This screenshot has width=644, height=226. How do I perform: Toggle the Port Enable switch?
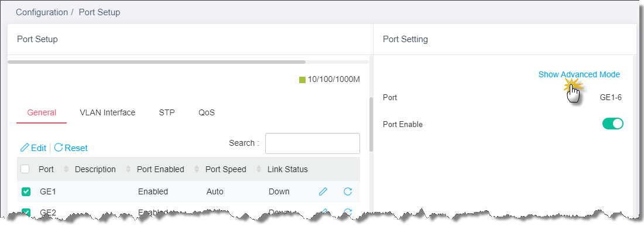click(x=613, y=124)
